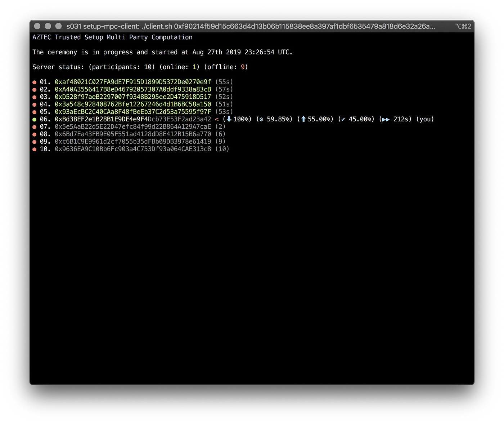
Task: Click the '(10)' queue position on row 10
Action: pyautogui.click(x=222, y=149)
